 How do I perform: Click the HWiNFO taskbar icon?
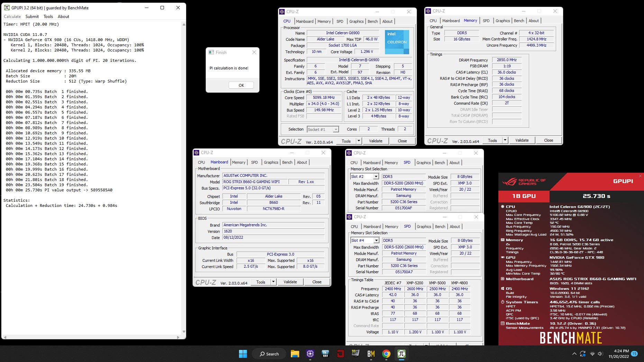pos(325,354)
